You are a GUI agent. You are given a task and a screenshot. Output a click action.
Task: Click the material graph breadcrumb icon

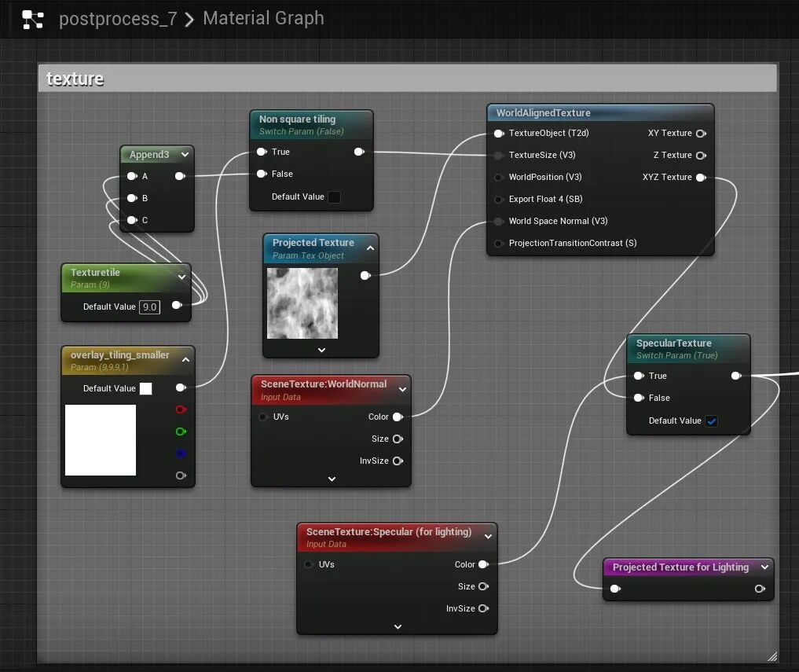point(33,20)
